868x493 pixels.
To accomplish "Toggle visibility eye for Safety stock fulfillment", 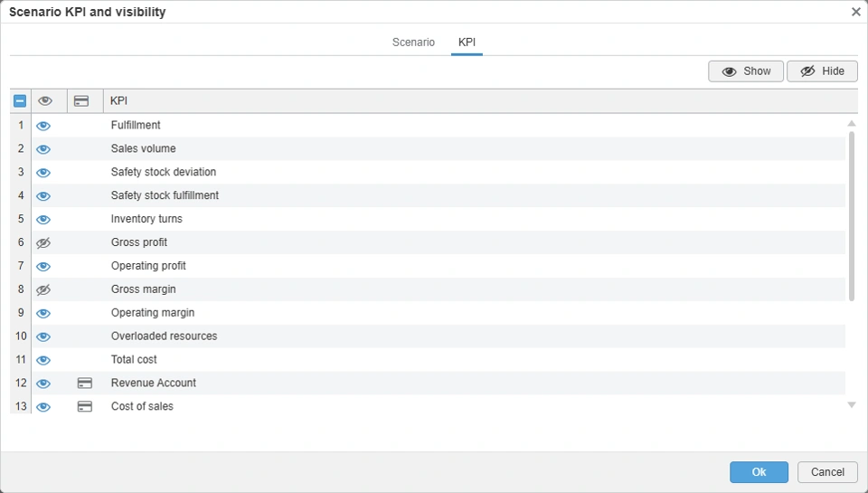I will tap(43, 196).
